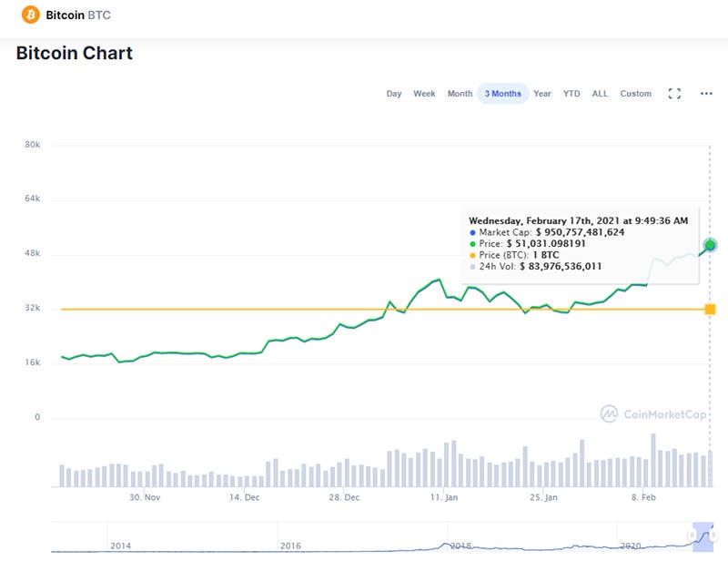Click the tooltip date heading February 17th
The image size is (728, 561).
[x=579, y=220]
